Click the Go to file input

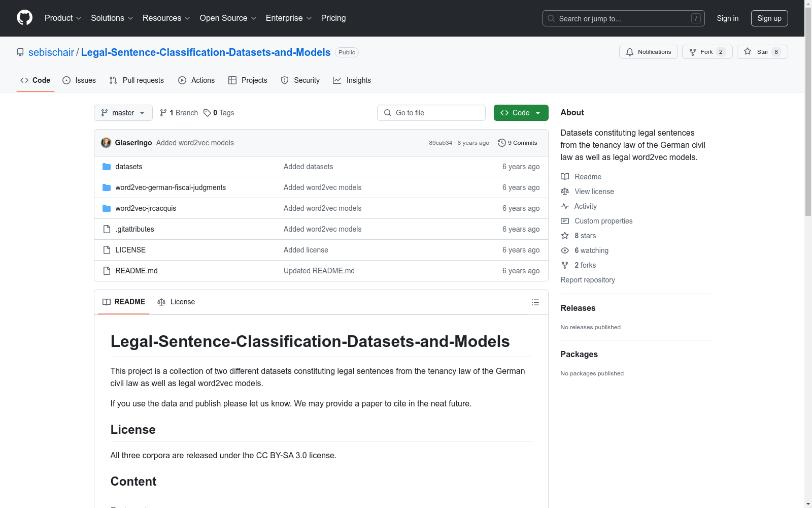tap(431, 113)
